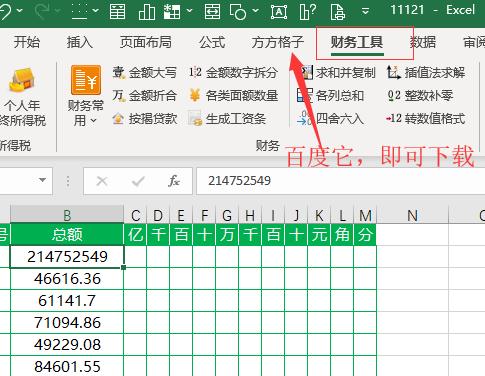Select the cell containing 214752549

pos(67,257)
